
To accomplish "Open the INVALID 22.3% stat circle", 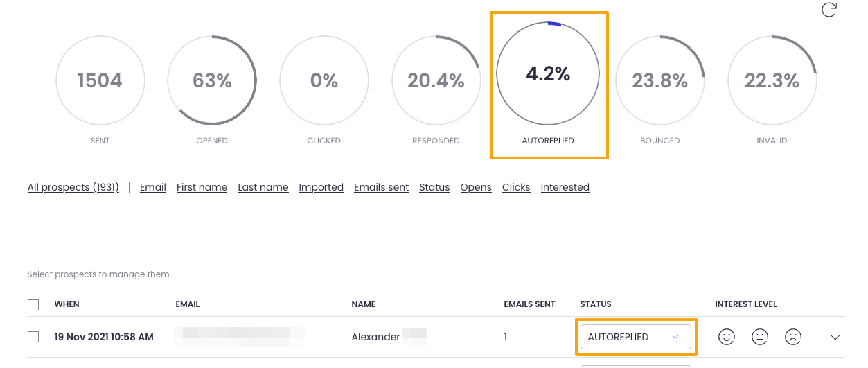I will click(772, 80).
